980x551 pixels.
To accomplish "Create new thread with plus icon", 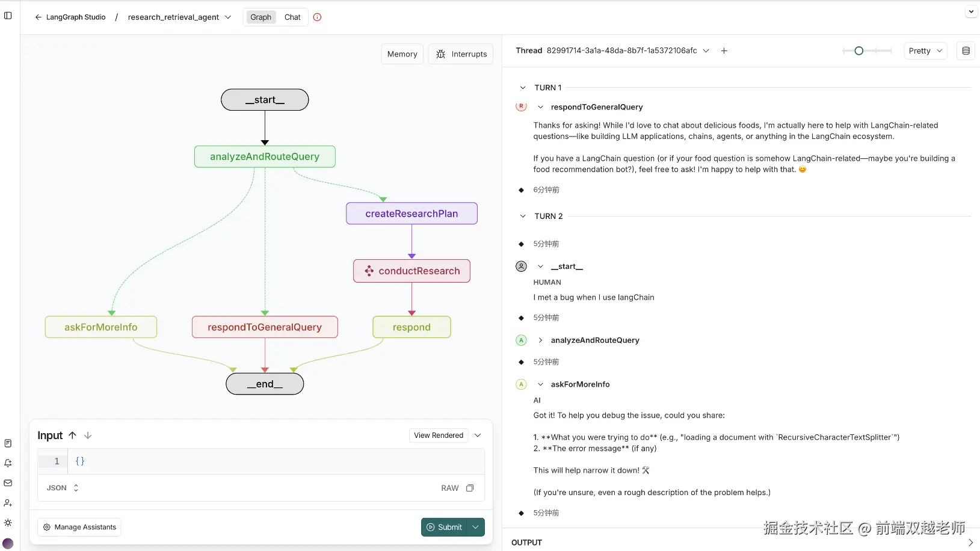I will click(x=724, y=51).
